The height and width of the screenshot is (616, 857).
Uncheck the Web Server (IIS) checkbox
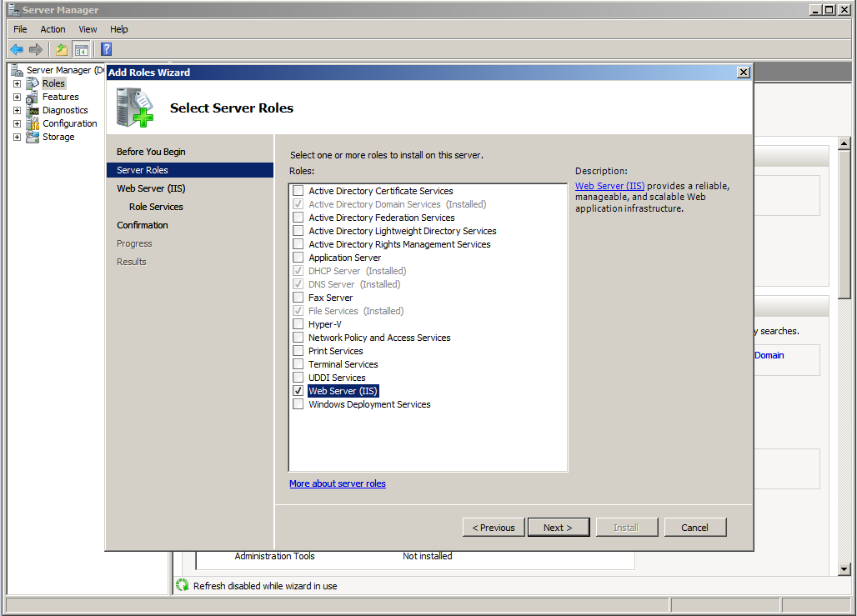298,391
